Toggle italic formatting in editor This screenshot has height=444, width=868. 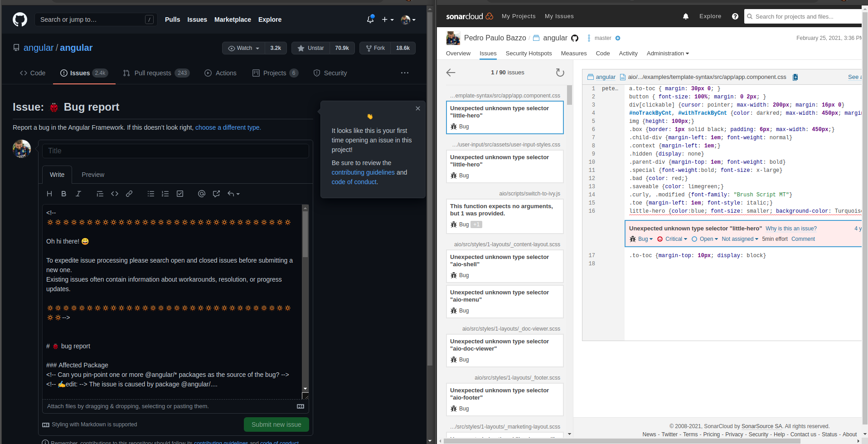(78, 194)
